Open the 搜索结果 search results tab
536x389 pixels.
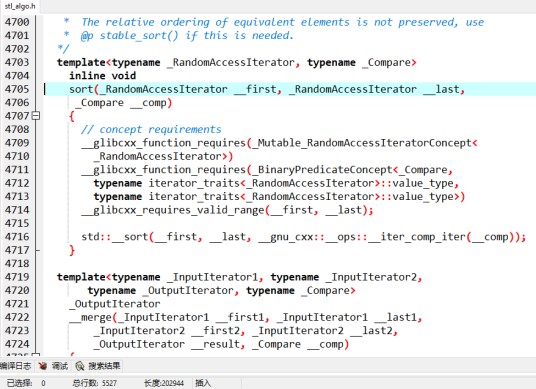point(98,366)
